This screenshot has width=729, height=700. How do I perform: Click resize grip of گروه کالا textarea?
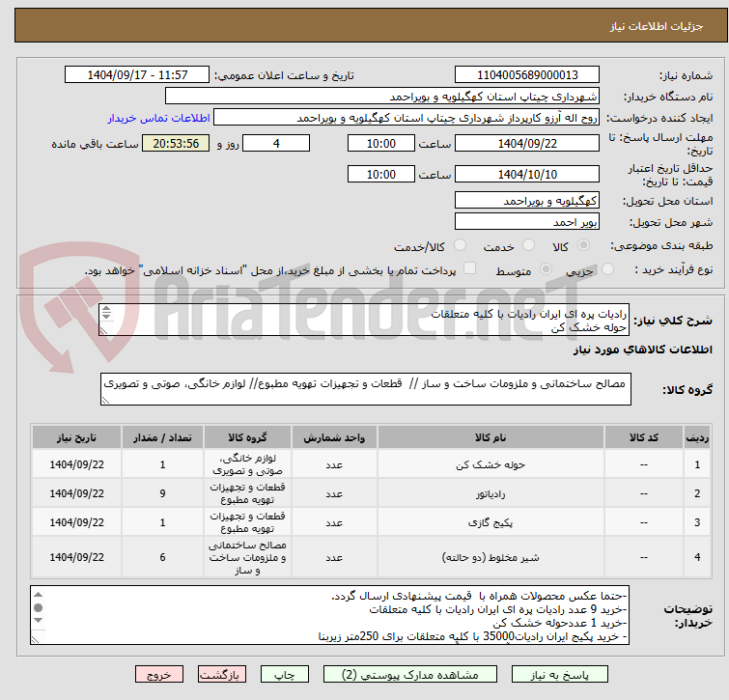pyautogui.click(x=105, y=400)
